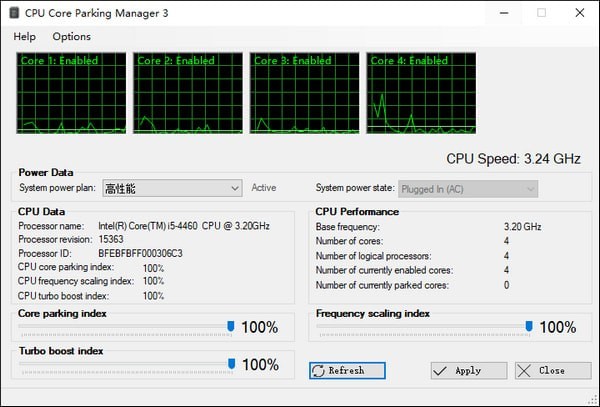600x407 pixels.
Task: Open the Options menu
Action: click(71, 36)
